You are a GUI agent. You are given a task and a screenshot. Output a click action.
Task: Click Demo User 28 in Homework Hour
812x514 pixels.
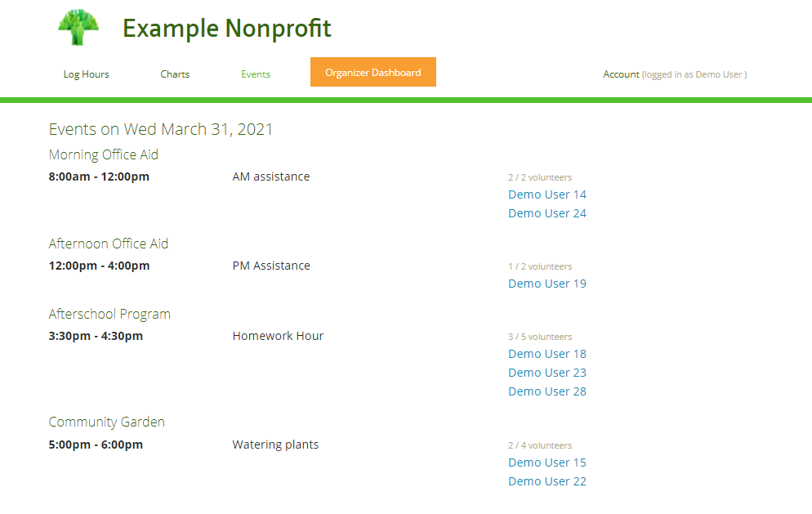point(547,391)
